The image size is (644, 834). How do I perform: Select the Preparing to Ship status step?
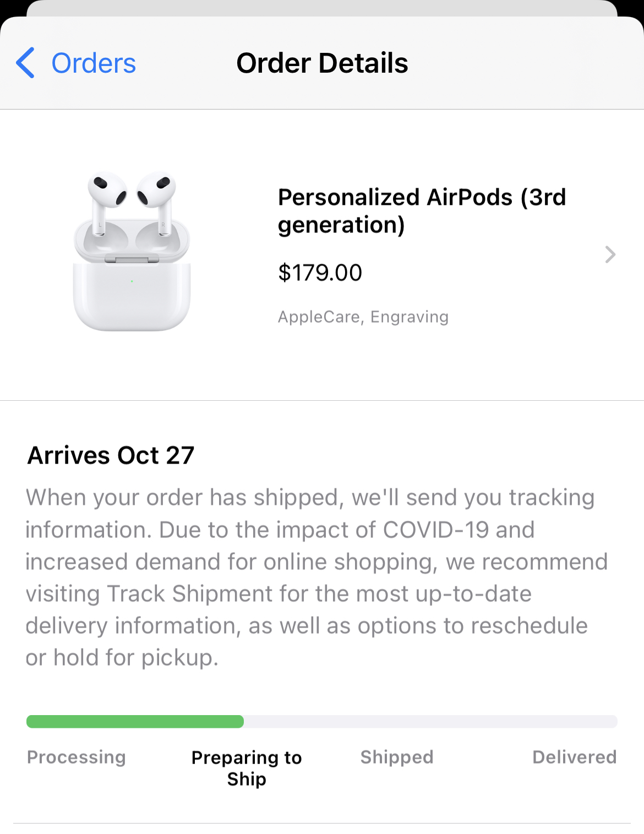tap(247, 768)
